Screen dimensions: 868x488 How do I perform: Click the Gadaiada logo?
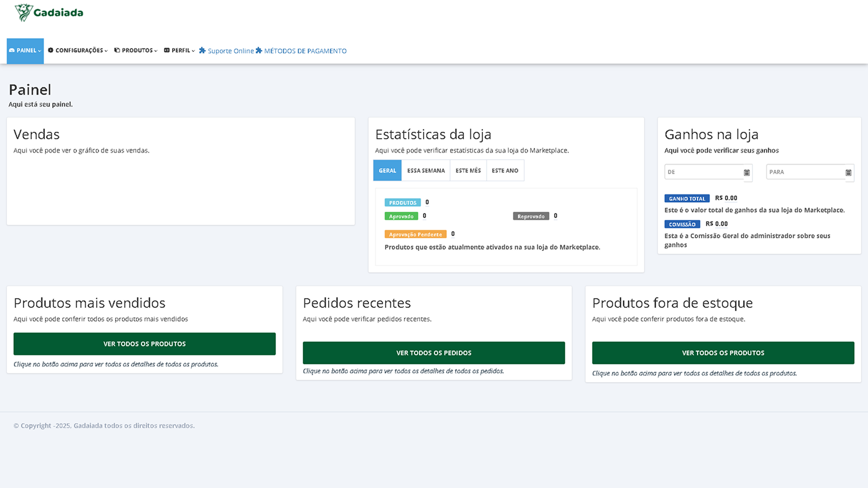tap(49, 13)
